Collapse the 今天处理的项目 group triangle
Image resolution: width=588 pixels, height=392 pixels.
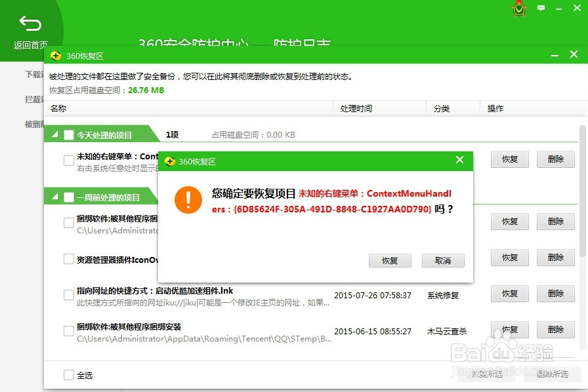55,134
